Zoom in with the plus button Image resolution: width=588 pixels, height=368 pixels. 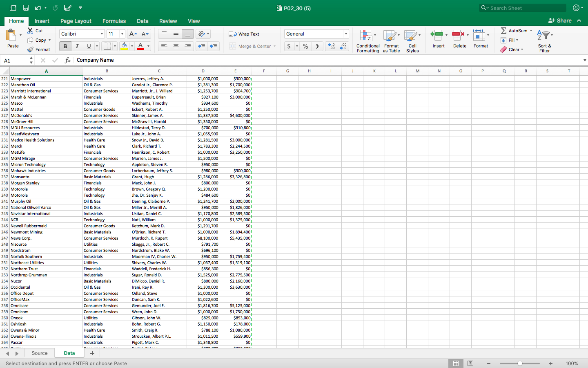pos(551,364)
